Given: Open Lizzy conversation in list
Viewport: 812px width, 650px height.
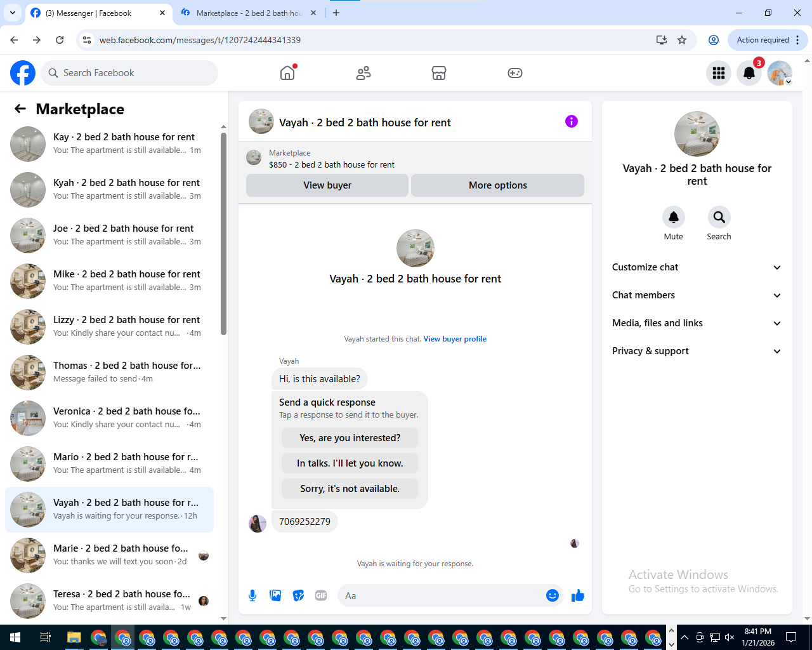Looking at the screenshot, I should point(109,326).
